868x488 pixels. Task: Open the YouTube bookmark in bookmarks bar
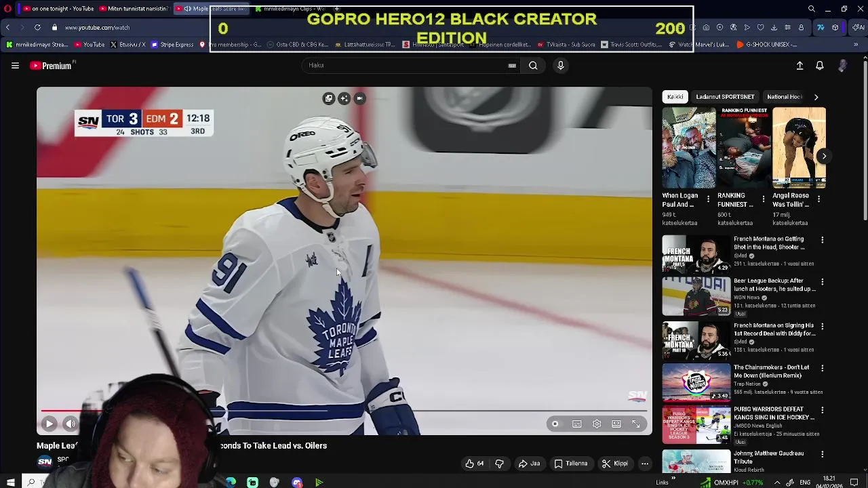pos(90,45)
